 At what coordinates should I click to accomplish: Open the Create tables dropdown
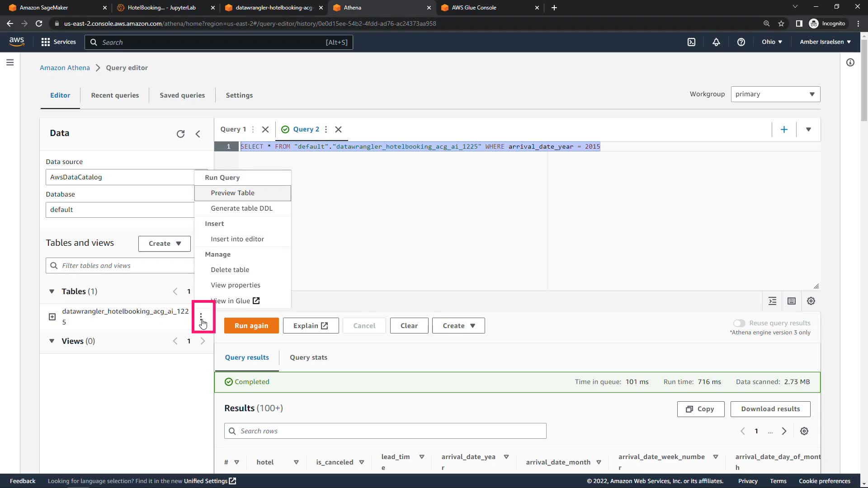165,244
